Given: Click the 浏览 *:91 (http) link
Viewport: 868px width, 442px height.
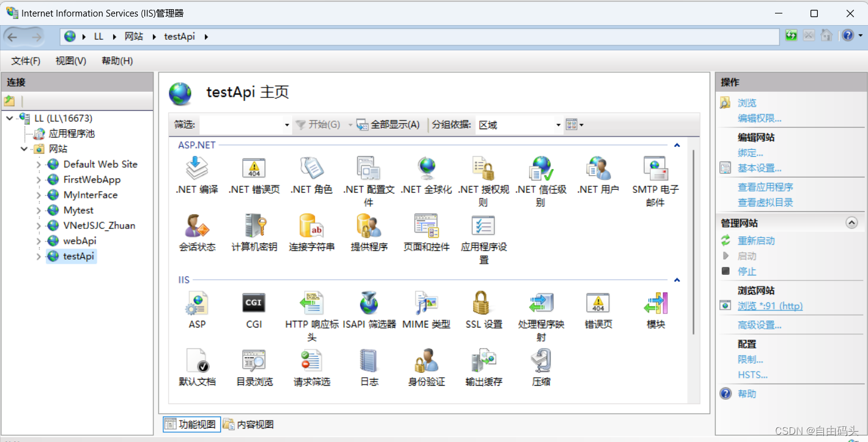Looking at the screenshot, I should pyautogui.click(x=770, y=305).
